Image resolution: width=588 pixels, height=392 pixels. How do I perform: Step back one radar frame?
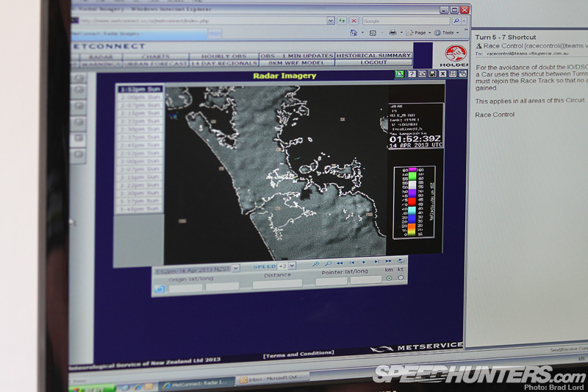coord(352,263)
